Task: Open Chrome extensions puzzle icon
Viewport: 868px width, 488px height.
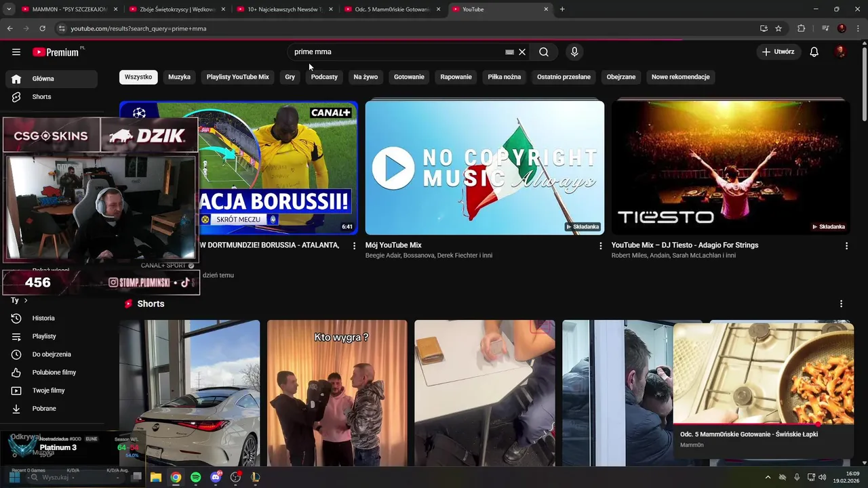Action: click(801, 28)
